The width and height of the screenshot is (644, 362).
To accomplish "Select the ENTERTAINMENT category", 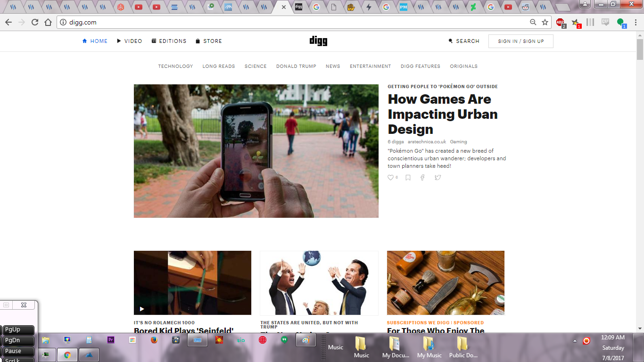I will (x=371, y=66).
